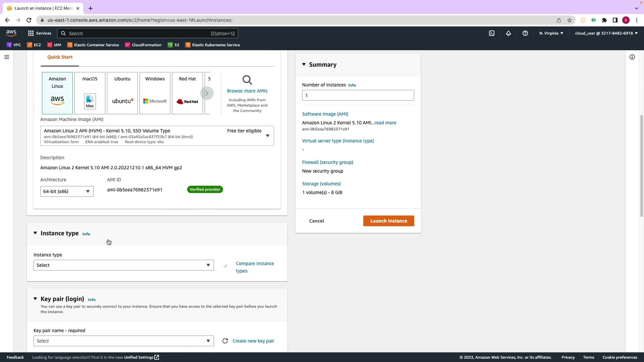Open the EC2 bookmark shortcut

click(x=34, y=45)
